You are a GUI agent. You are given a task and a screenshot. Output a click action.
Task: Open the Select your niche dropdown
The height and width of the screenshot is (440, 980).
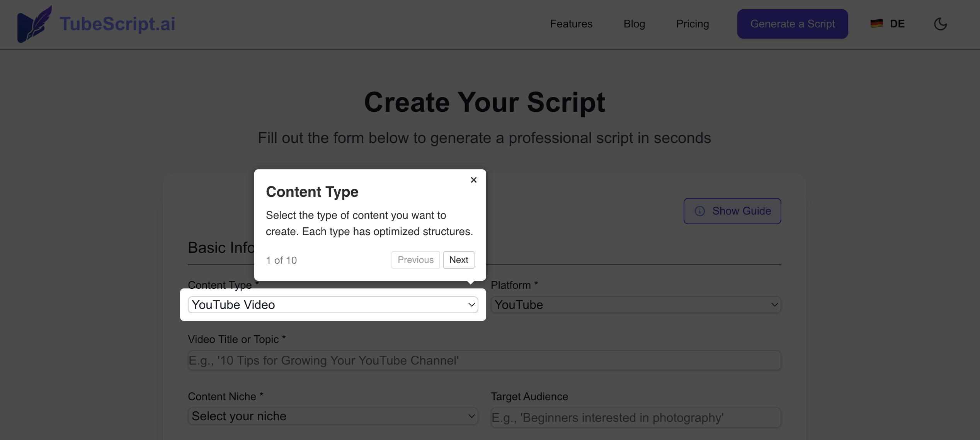[x=332, y=416]
